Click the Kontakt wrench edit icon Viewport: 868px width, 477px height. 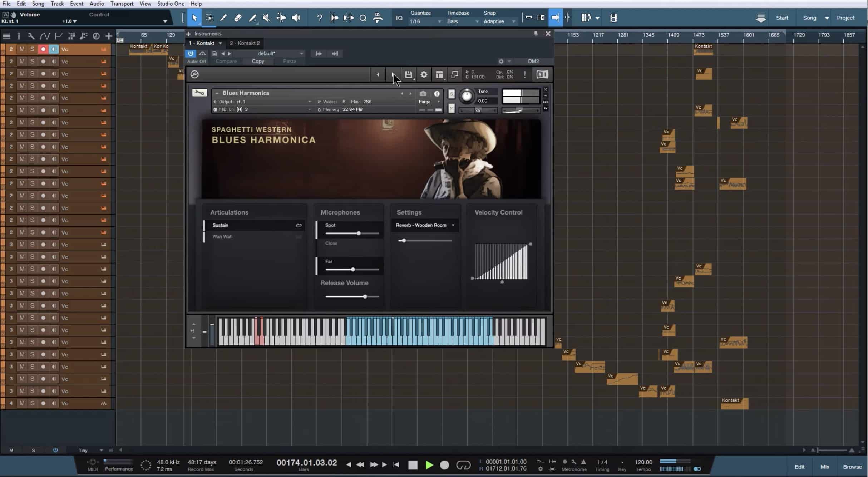(199, 93)
